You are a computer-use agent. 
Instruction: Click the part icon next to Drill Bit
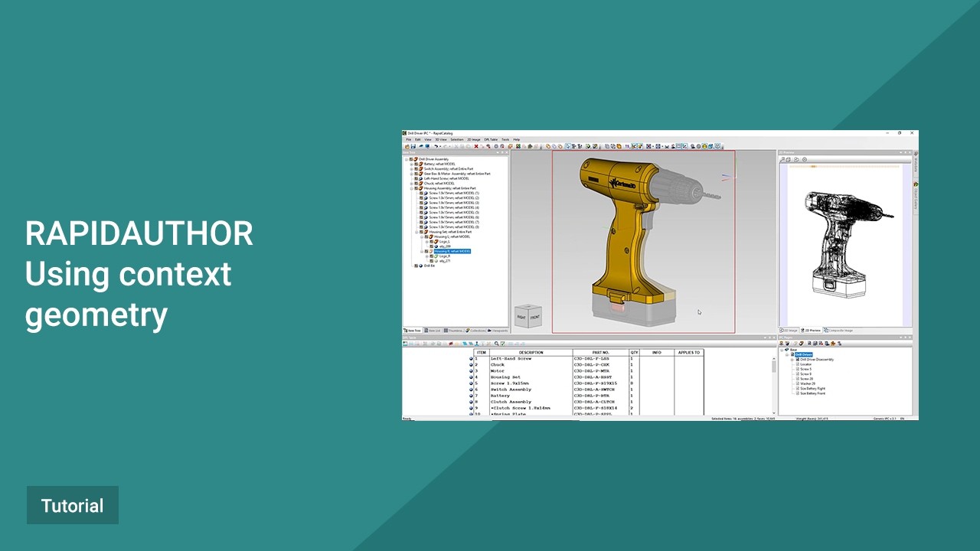click(x=421, y=266)
